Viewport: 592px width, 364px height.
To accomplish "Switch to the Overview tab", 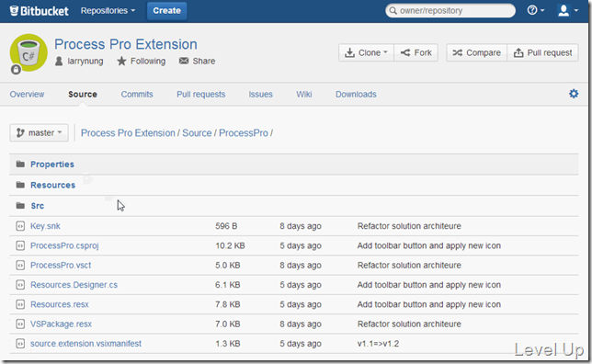I will click(27, 95).
